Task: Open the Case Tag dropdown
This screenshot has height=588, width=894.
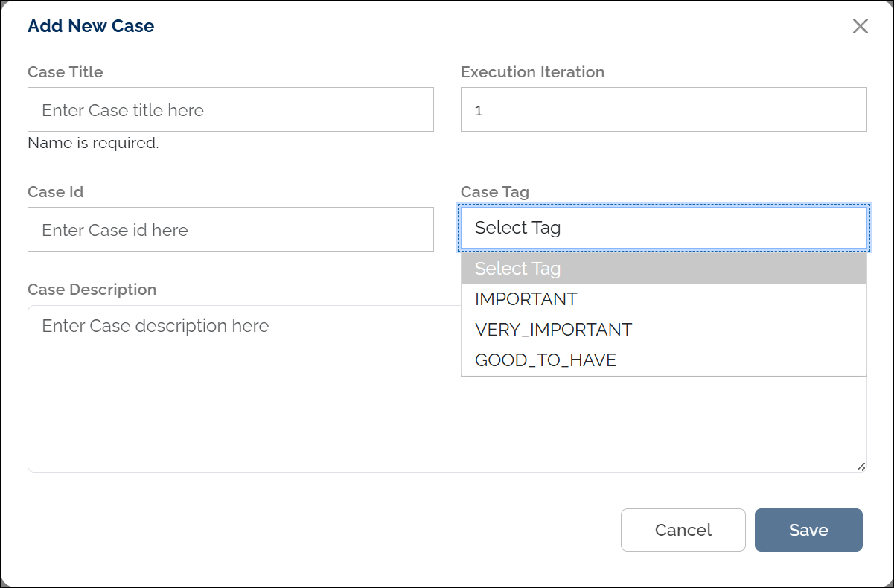Action: click(664, 228)
